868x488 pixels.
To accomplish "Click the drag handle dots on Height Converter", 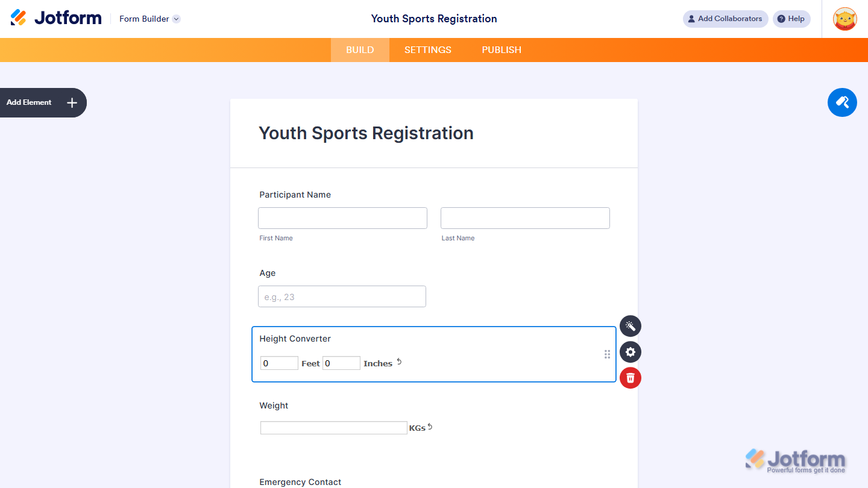I will click(607, 354).
